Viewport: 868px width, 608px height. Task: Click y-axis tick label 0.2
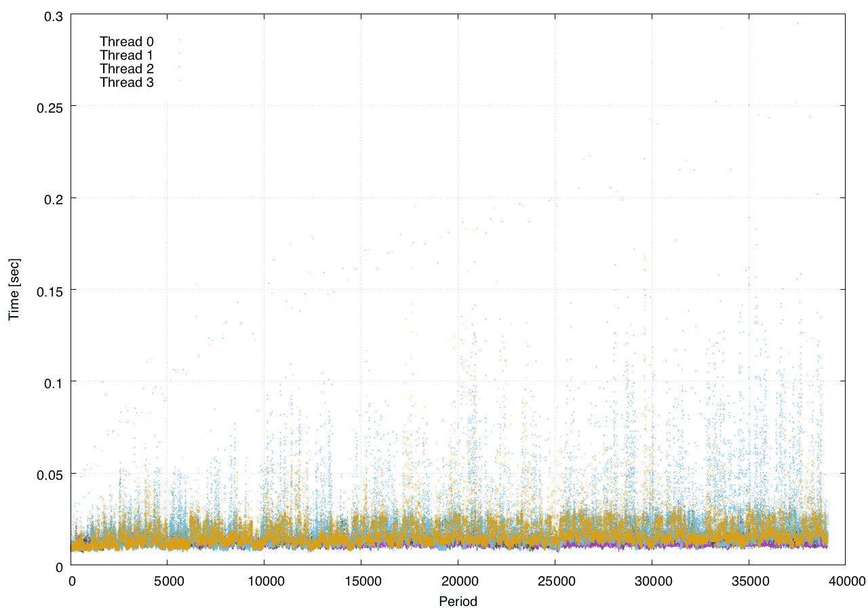pos(54,198)
